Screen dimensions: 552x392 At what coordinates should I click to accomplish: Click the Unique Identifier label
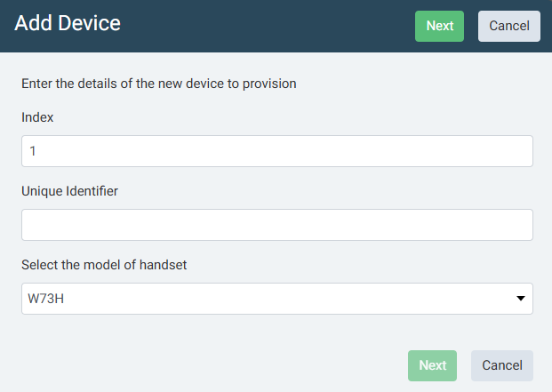coord(69,190)
